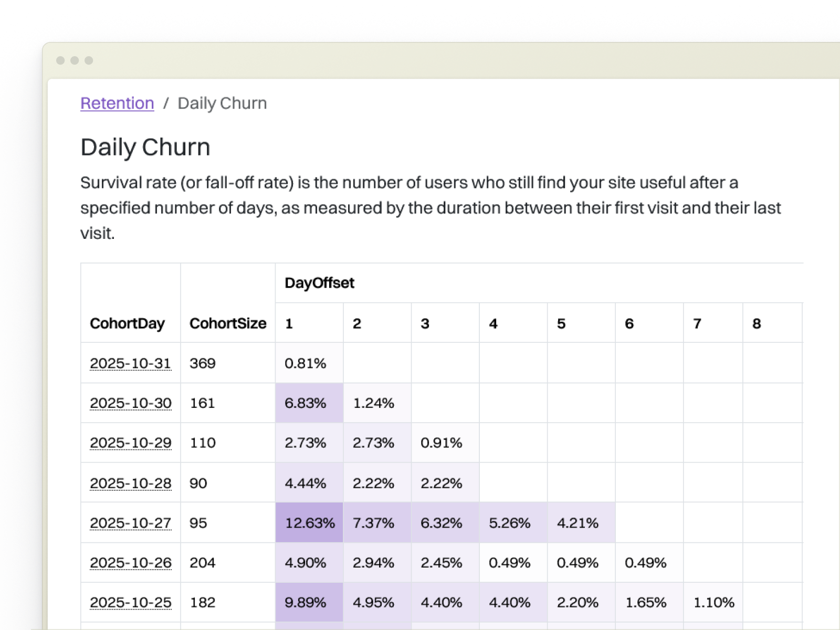Open cohort details for 2025-10-25
Viewport: 840px width, 630px height.
click(130, 602)
